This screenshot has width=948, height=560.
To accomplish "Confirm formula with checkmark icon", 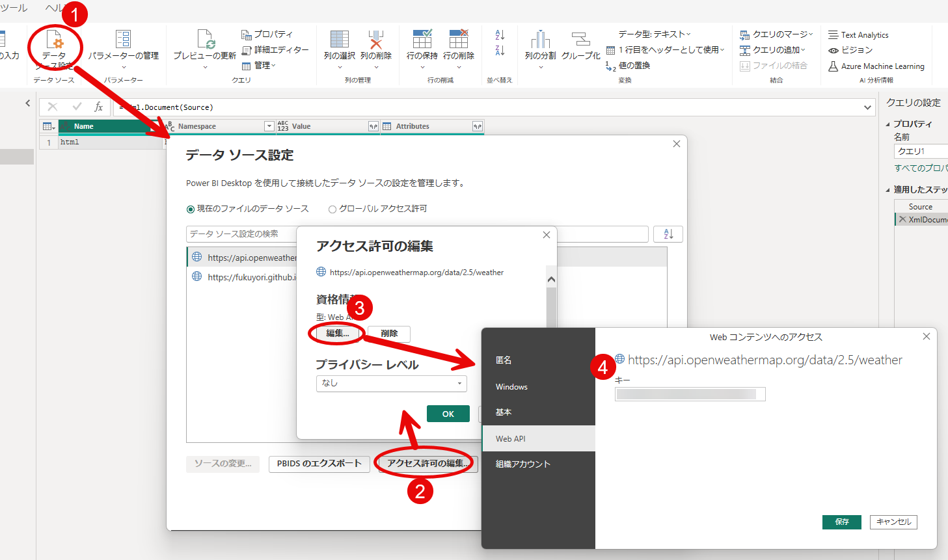I will [77, 107].
